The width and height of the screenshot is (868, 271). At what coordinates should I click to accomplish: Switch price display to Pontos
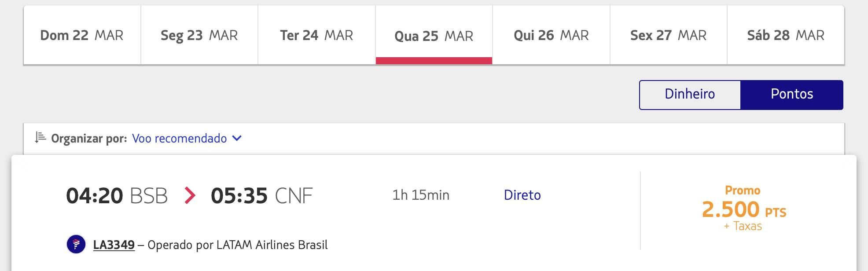coord(792,95)
